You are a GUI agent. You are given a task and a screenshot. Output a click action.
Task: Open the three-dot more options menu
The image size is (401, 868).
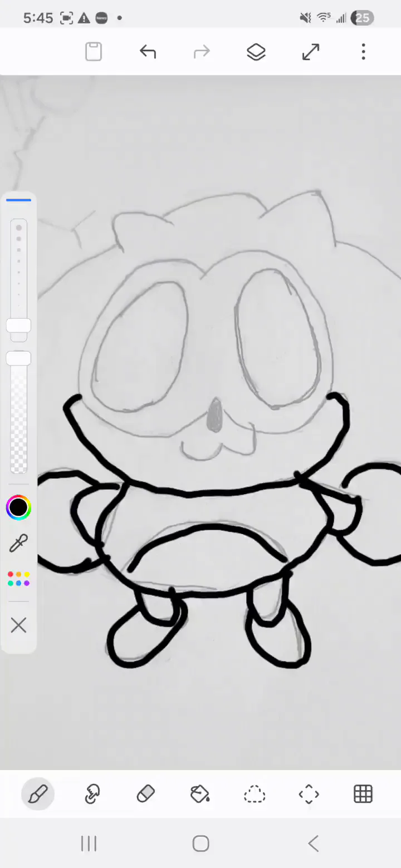[364, 52]
